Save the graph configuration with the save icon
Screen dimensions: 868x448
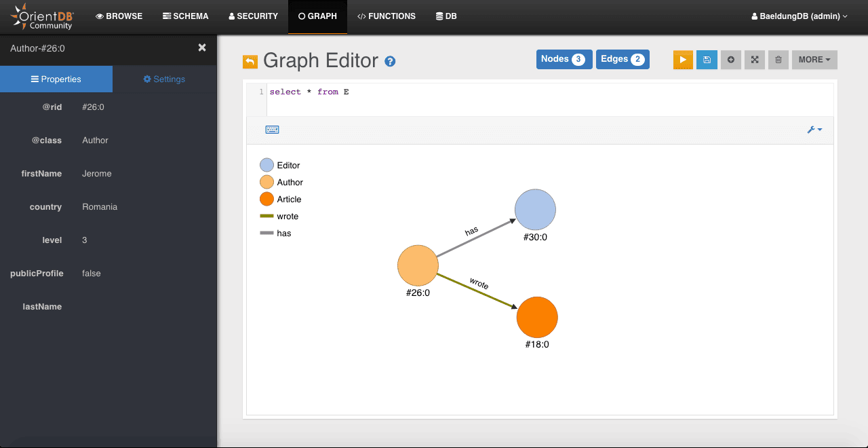(x=707, y=60)
